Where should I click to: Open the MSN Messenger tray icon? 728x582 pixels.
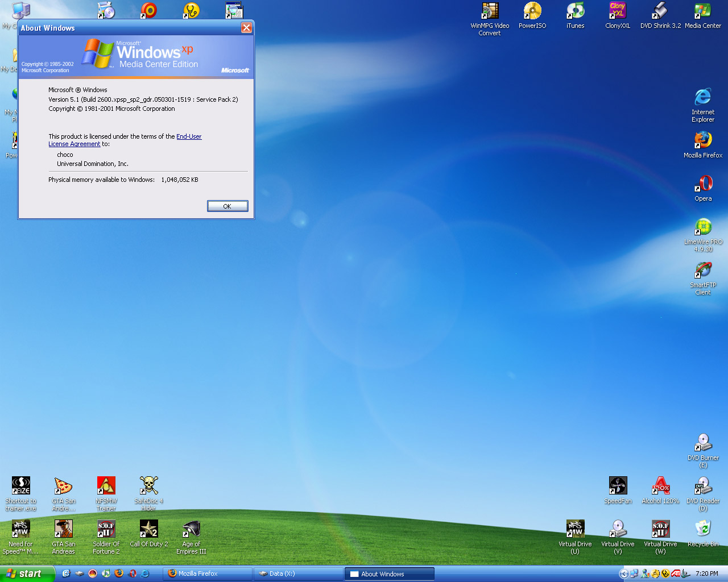(645, 574)
